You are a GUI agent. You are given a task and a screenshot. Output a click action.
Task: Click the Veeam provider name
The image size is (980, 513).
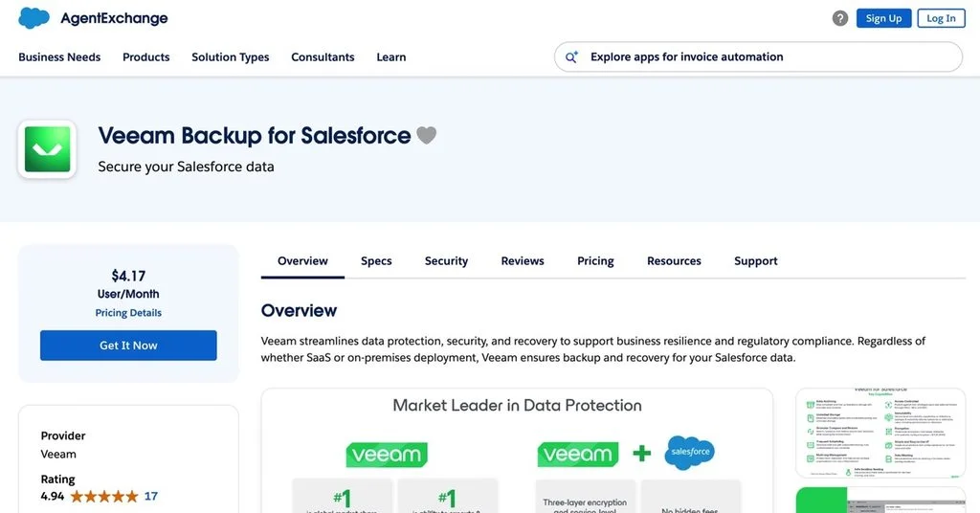pyautogui.click(x=58, y=455)
